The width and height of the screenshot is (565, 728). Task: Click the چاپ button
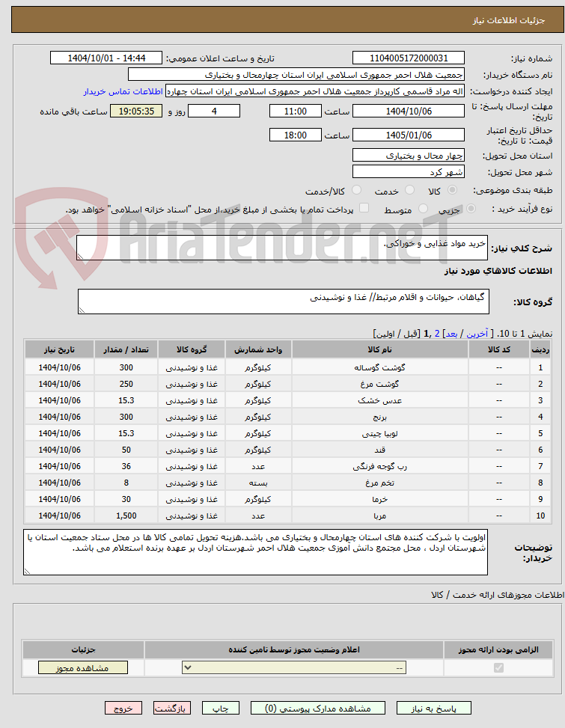click(221, 708)
